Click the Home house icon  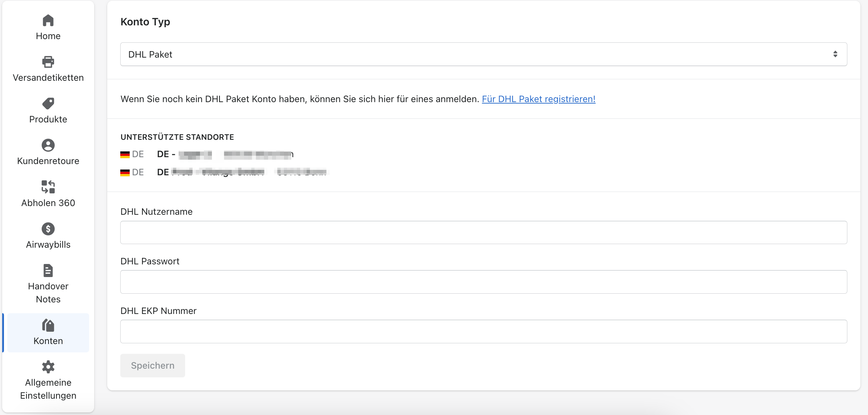pos(48,20)
